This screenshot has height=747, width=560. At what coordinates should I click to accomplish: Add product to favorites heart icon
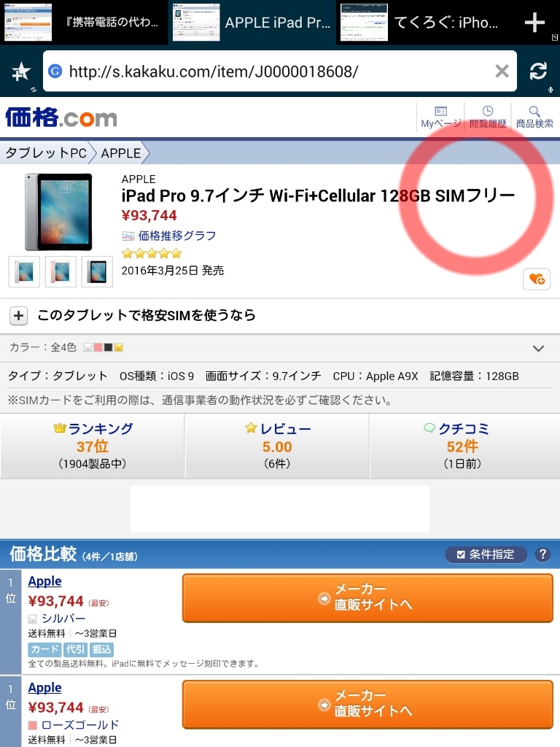click(x=537, y=279)
